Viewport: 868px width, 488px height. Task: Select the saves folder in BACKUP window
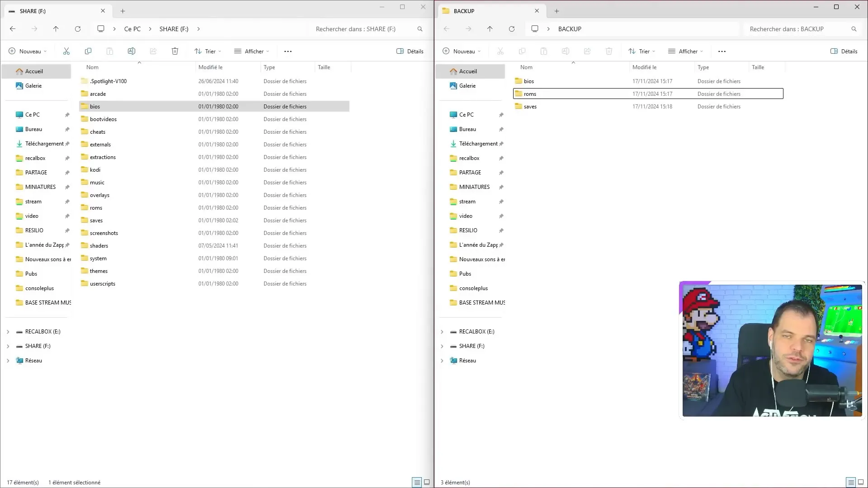coord(648,107)
